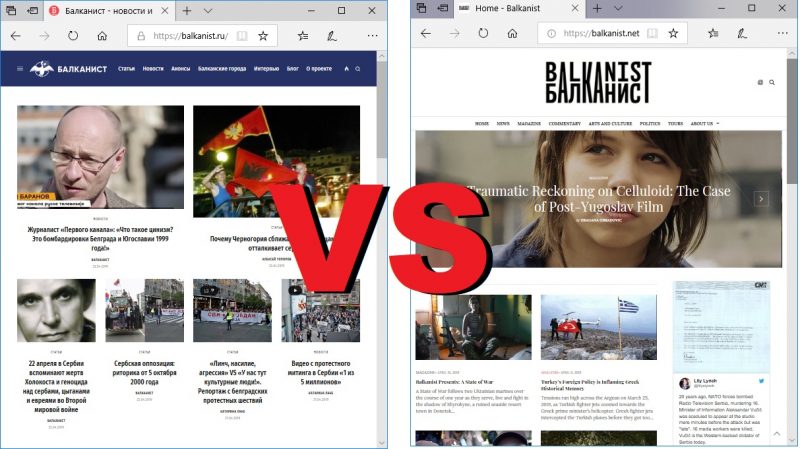Open HOME in Balkanist navigation
Screen dimensions: 800x449
click(482, 123)
